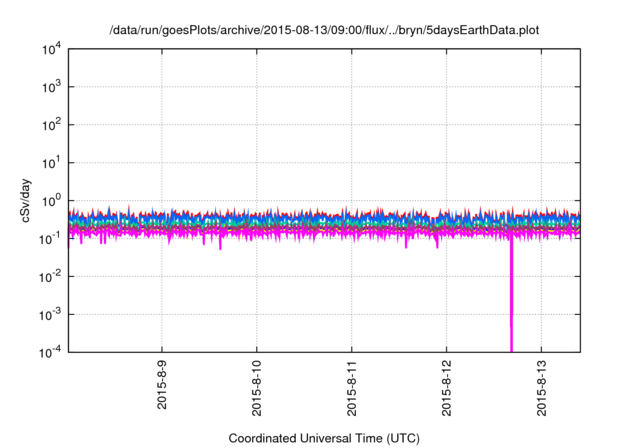Click the bottom y-axis tick label ten to the minus four
The width and height of the screenshot is (640, 448).
click(50, 352)
